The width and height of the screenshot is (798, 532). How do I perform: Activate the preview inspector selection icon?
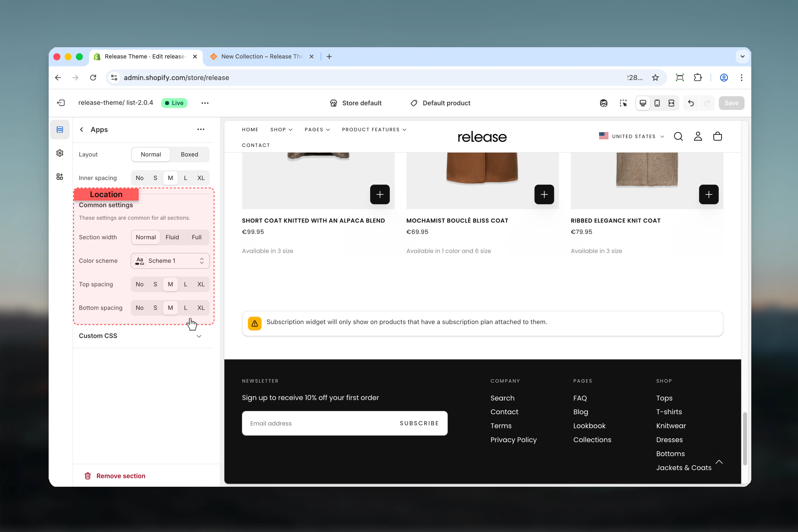coord(623,103)
